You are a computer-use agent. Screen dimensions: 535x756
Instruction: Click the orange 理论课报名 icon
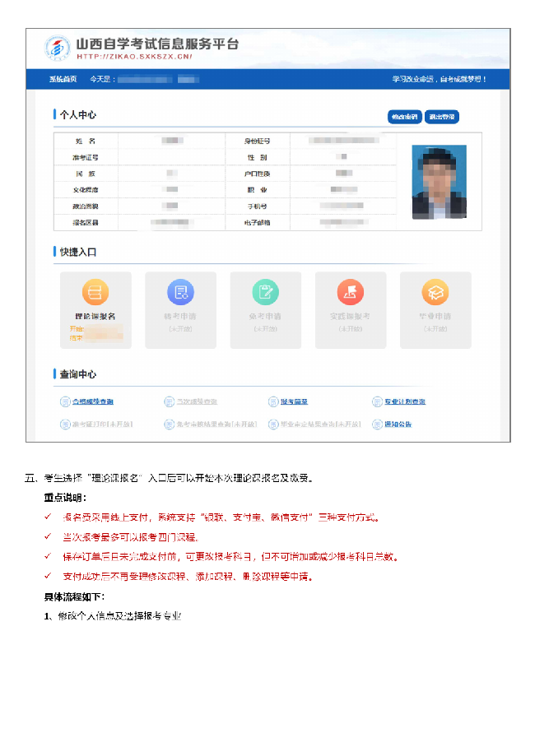[x=95, y=292]
